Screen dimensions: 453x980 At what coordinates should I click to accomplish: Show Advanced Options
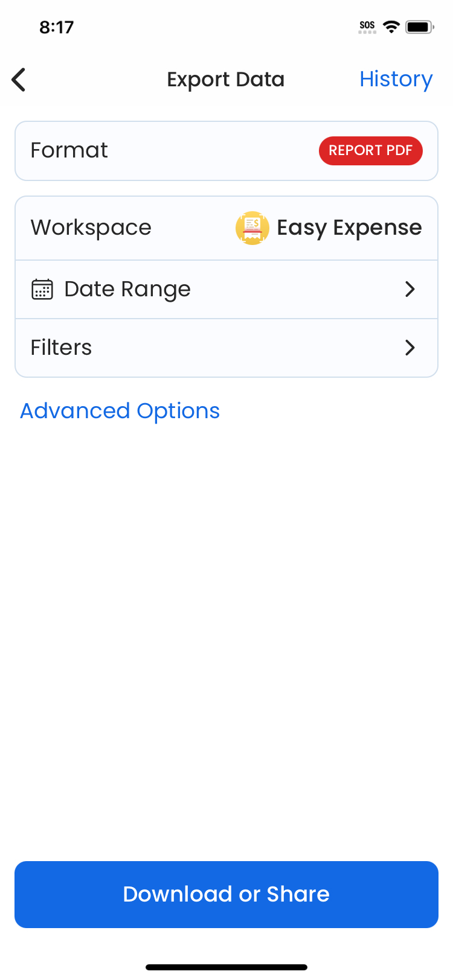pos(120,411)
